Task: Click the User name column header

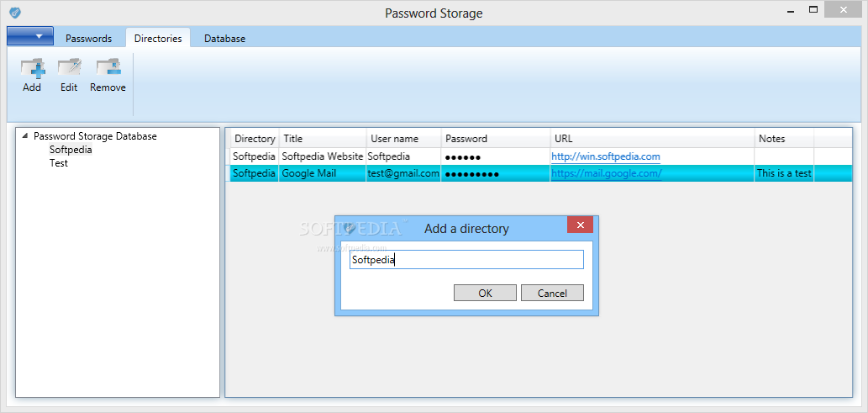Action: pos(402,139)
